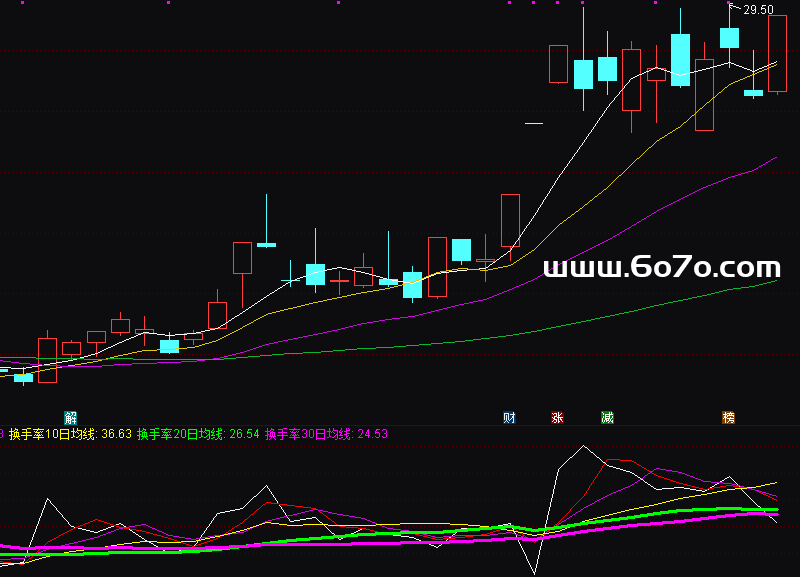Select the 换手率10日均线 indicator label

pos(70,434)
